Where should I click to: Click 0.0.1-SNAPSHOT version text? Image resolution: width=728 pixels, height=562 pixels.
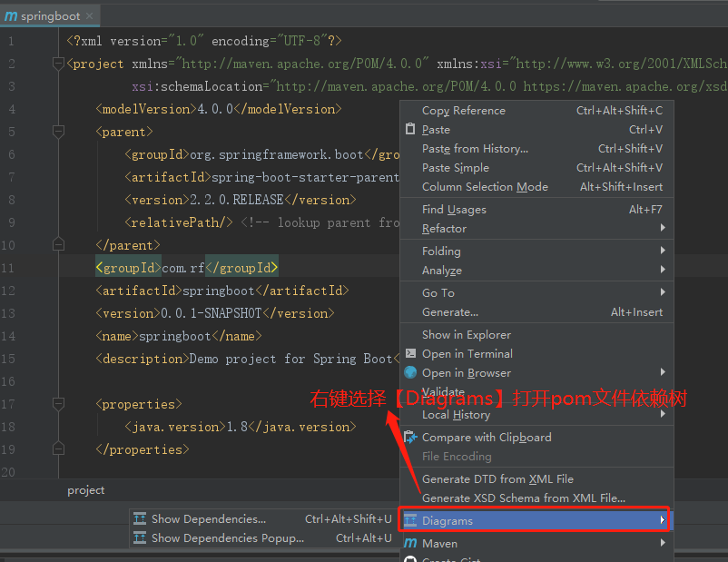[212, 313]
